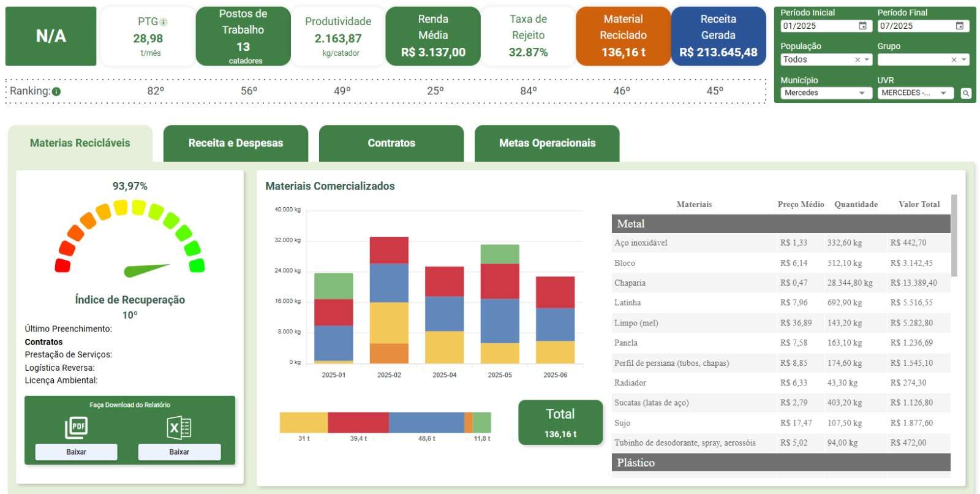Click the PTG info icon
This screenshot has height=494, width=980.
164,22
